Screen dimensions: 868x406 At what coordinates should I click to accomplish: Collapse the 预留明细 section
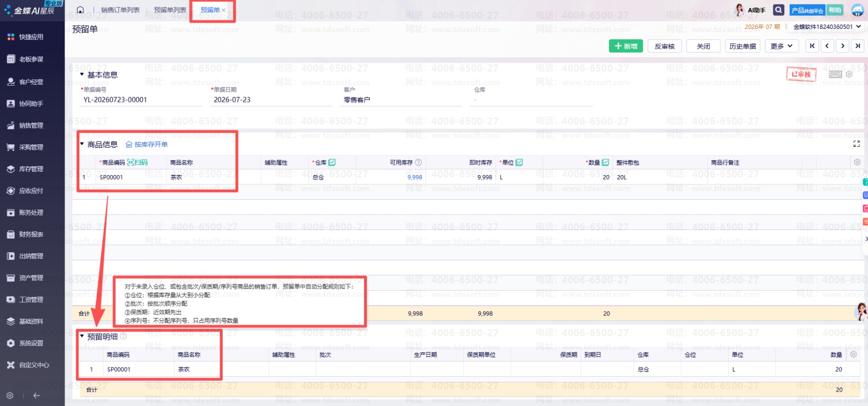point(82,336)
